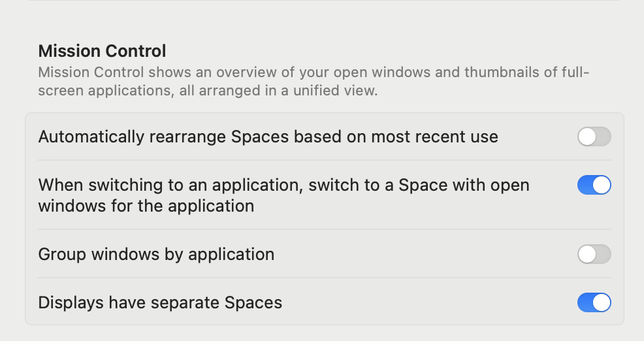Click 'windows for the application' text line
The height and width of the screenshot is (341, 644).
pyautogui.click(x=146, y=206)
